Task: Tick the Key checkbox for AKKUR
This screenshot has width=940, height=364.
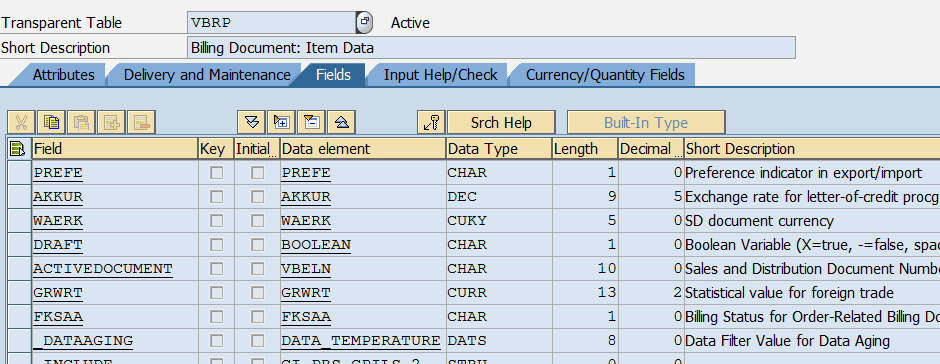Action: click(x=216, y=197)
